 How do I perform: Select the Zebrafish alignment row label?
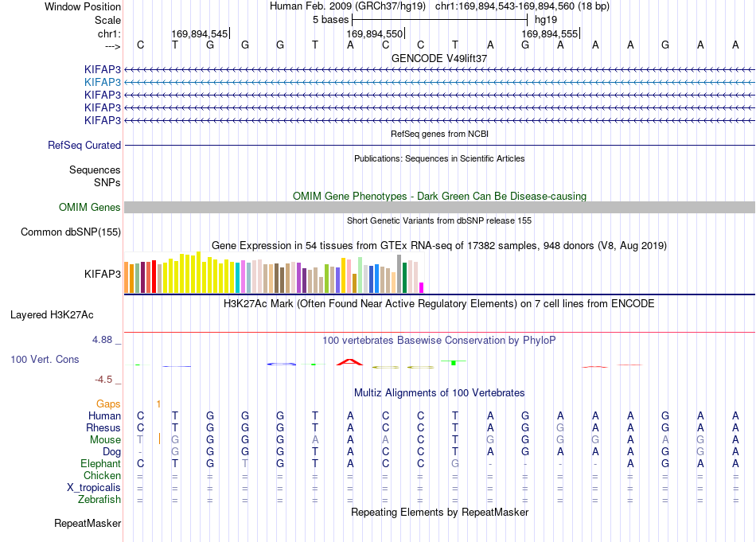click(99, 500)
